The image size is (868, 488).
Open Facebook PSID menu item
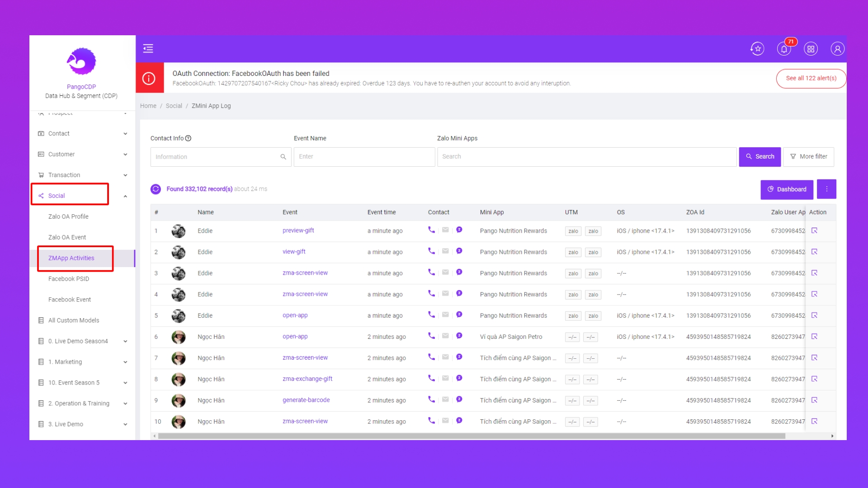coord(69,279)
